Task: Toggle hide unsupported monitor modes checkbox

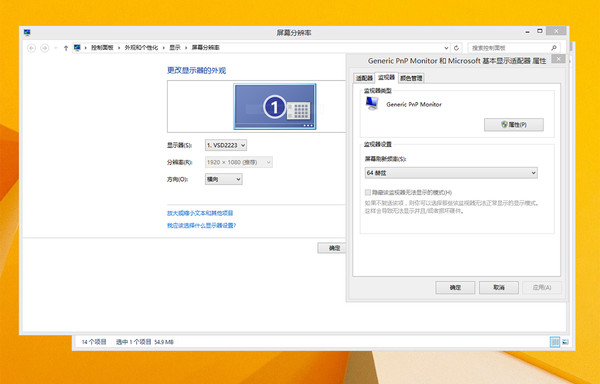Action: click(368, 192)
